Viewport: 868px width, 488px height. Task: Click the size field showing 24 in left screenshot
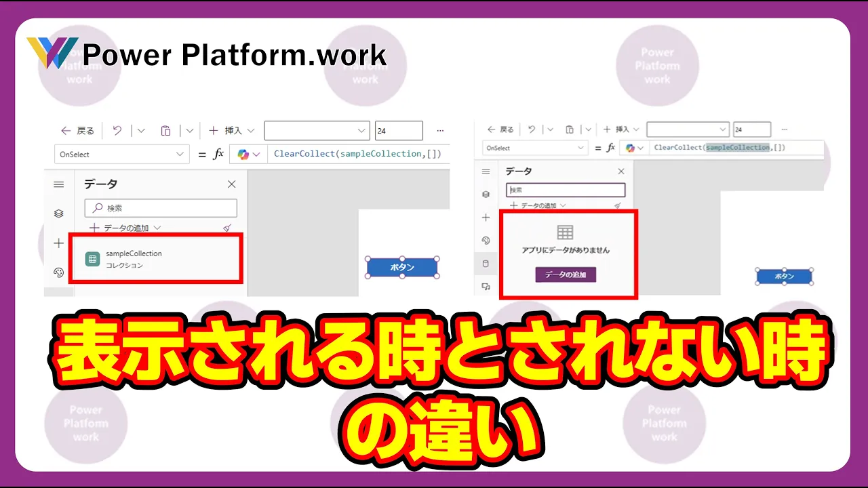point(399,131)
